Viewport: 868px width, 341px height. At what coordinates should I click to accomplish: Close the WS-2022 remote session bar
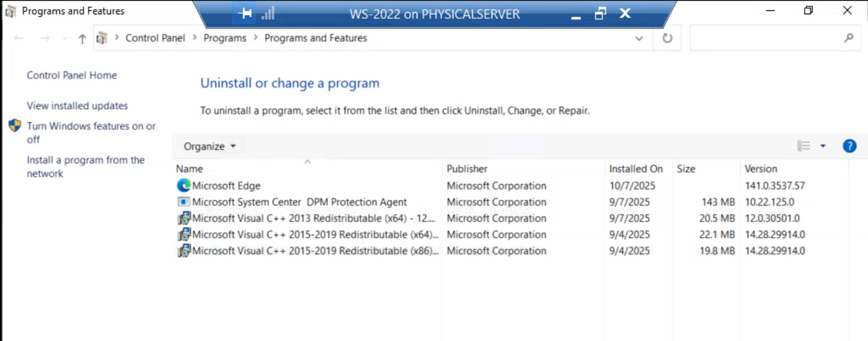625,13
